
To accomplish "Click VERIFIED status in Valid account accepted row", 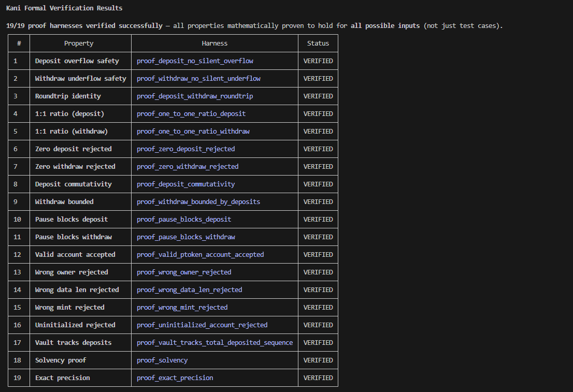I will [318, 255].
